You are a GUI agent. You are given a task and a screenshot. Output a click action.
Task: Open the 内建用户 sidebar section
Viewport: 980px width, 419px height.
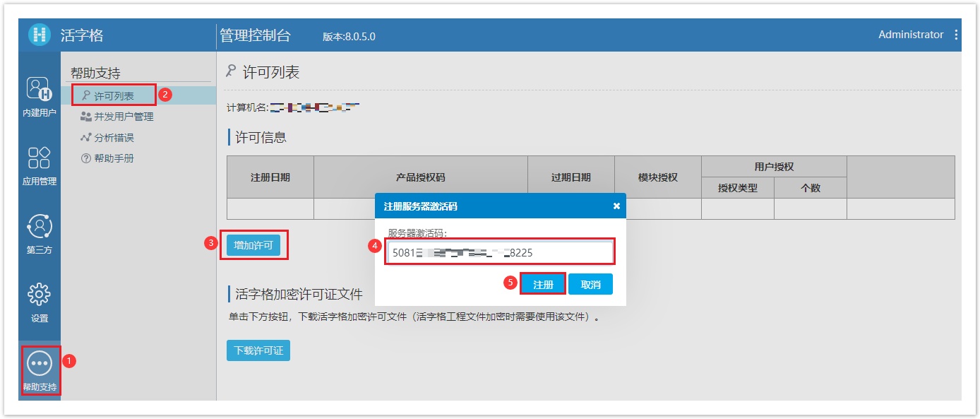click(40, 96)
